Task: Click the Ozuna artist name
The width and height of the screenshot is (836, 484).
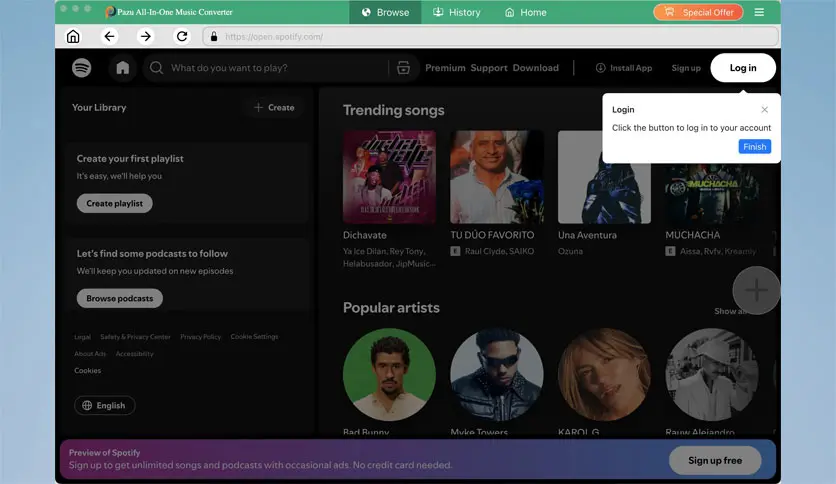Action: (x=570, y=251)
